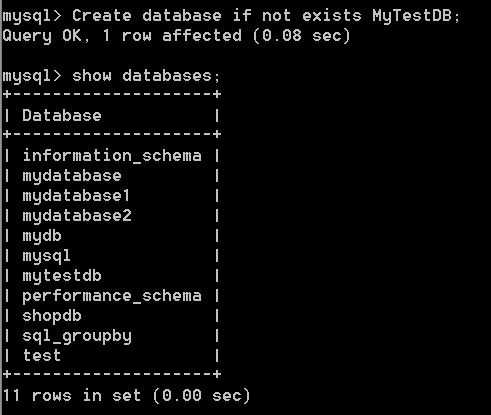
Task: Click the shopdb database entry
Action: [x=52, y=316]
